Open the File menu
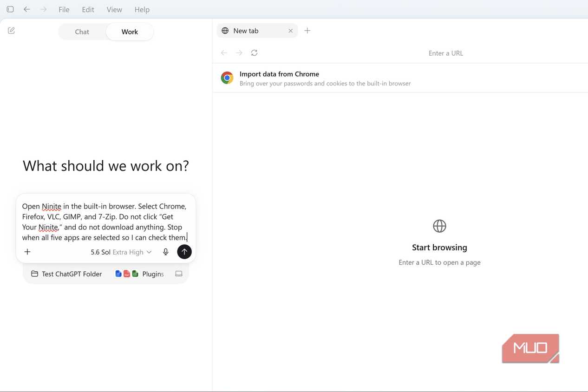 64,9
